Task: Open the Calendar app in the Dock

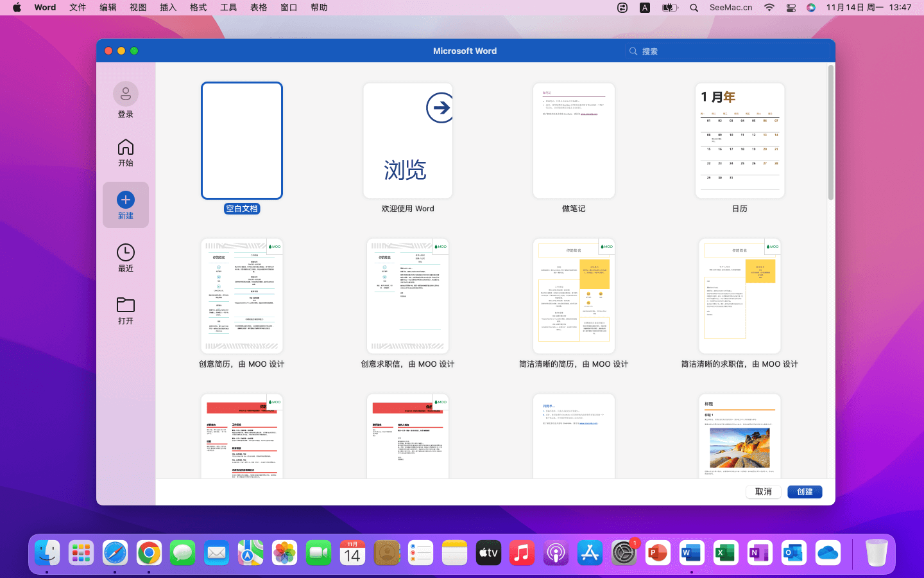Action: pos(353,553)
